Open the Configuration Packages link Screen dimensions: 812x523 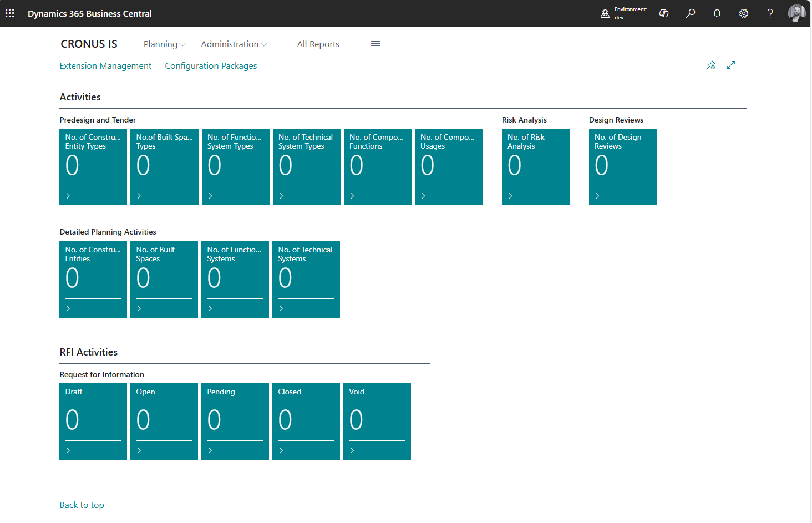(x=211, y=66)
